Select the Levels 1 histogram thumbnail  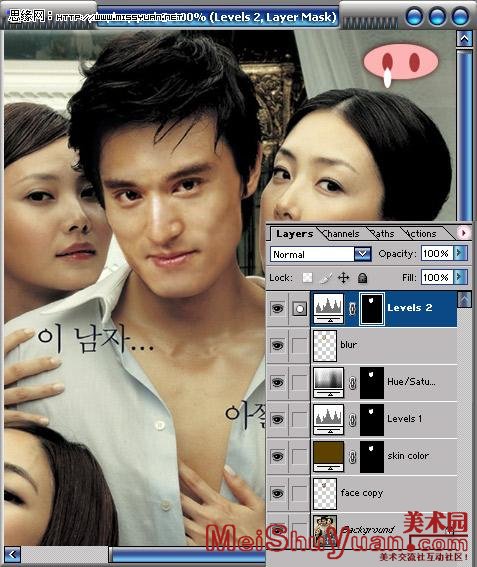(x=328, y=419)
